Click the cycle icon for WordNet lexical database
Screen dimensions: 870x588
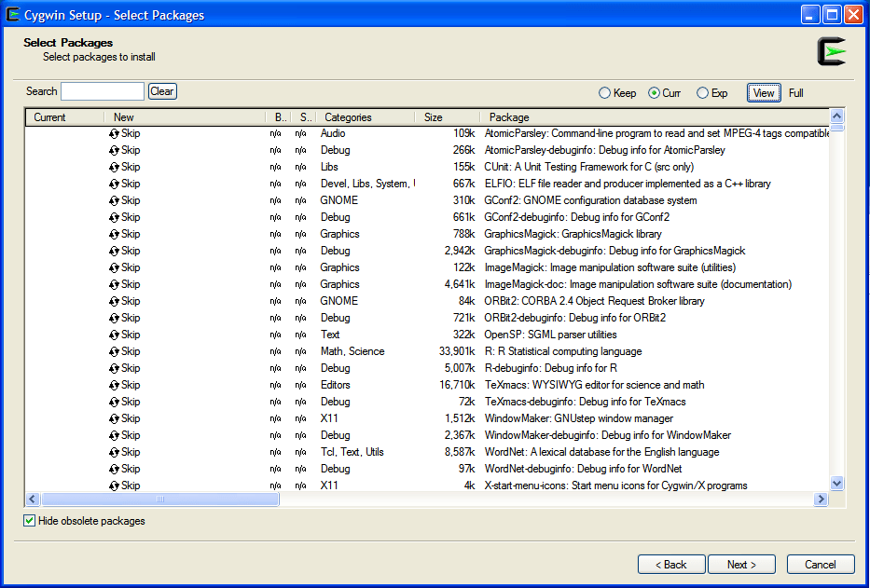pos(115,452)
